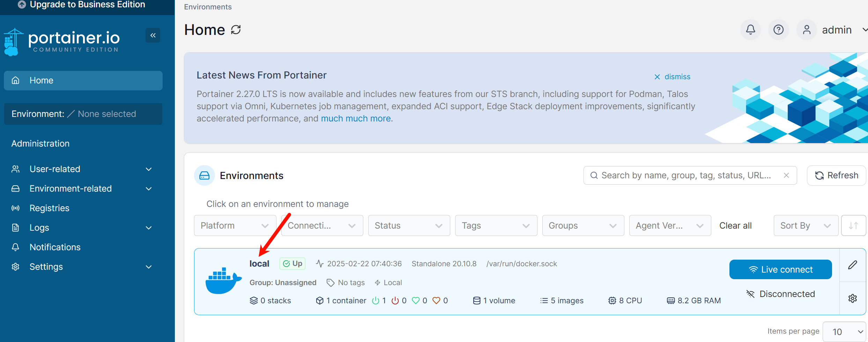Click the pencil edit icon for local environment
868x342 pixels.
[x=853, y=265]
